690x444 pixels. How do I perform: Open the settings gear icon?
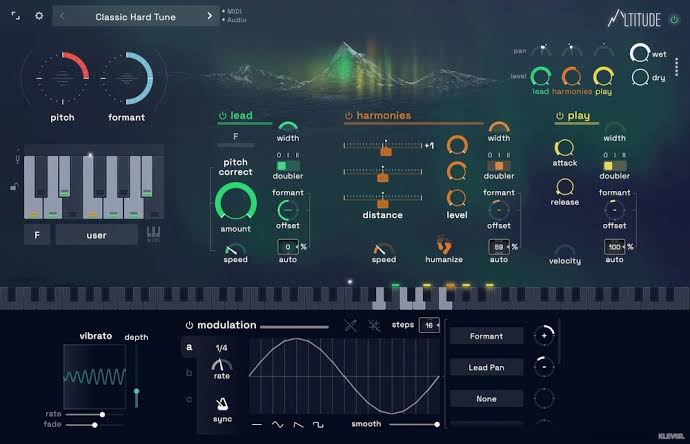(39, 16)
